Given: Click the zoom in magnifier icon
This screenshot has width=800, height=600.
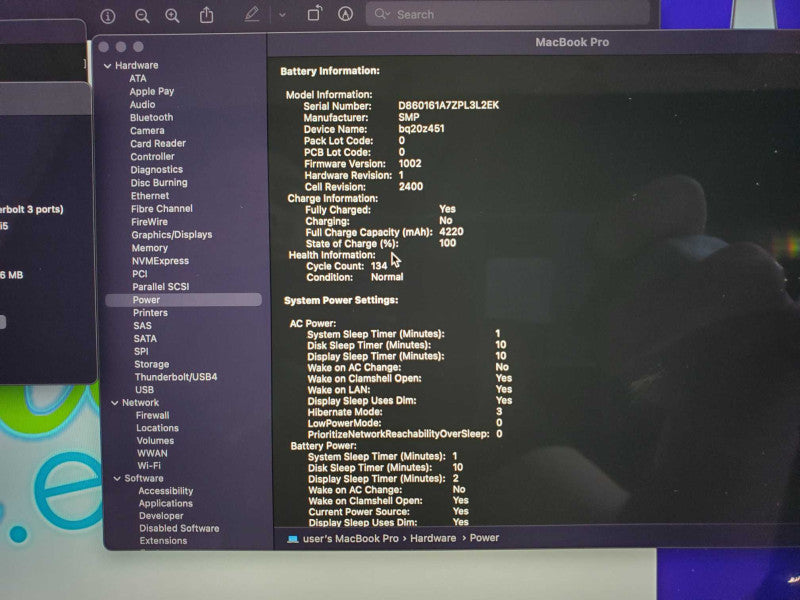Looking at the screenshot, I should pos(172,16).
